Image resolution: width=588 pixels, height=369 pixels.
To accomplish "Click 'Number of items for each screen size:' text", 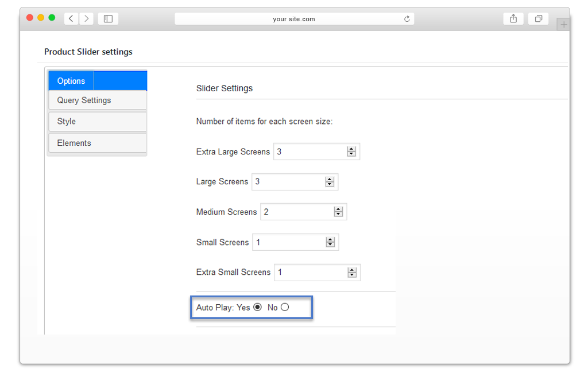I will pyautogui.click(x=264, y=122).
